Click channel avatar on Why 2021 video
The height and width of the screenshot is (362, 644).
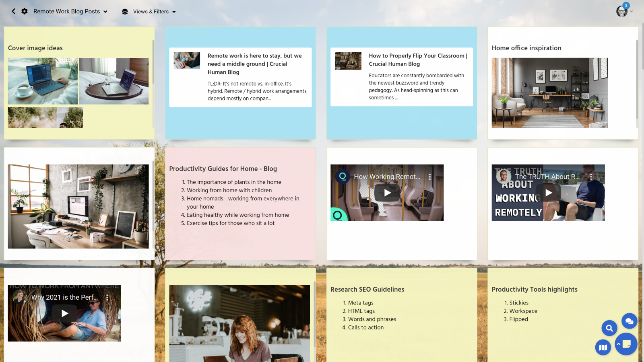pos(20,297)
